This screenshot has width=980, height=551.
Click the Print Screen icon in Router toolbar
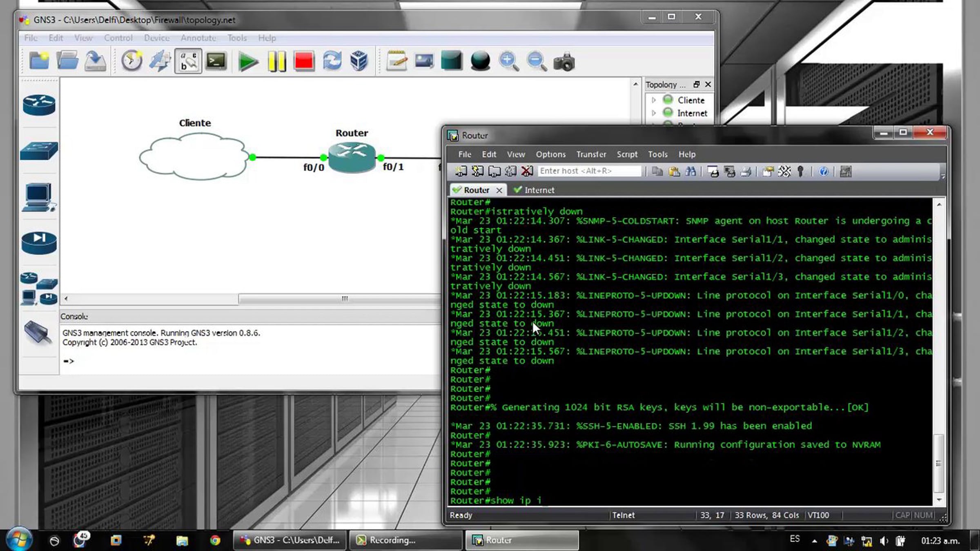(x=713, y=171)
